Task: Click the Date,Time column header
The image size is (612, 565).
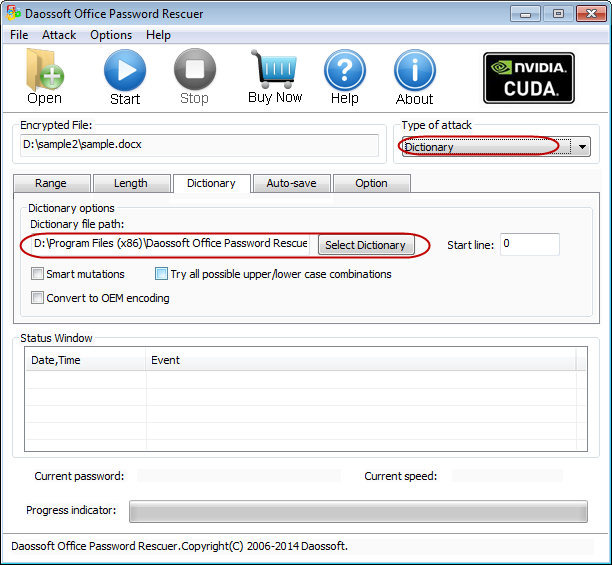Action: click(x=85, y=360)
